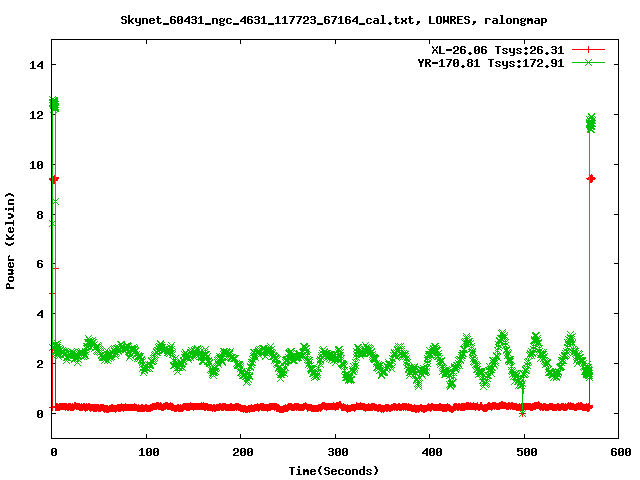Click the x-axis tick label 200

243,452
